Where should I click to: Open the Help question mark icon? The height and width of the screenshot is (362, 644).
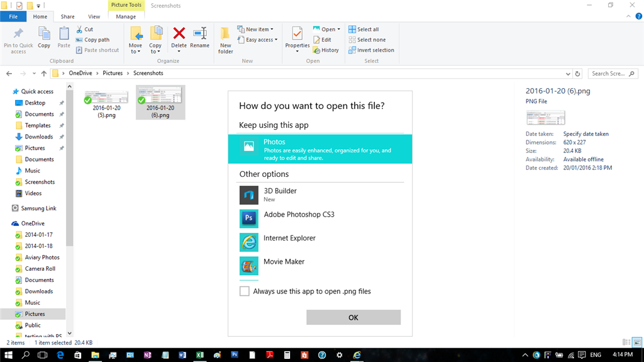pos(639,16)
